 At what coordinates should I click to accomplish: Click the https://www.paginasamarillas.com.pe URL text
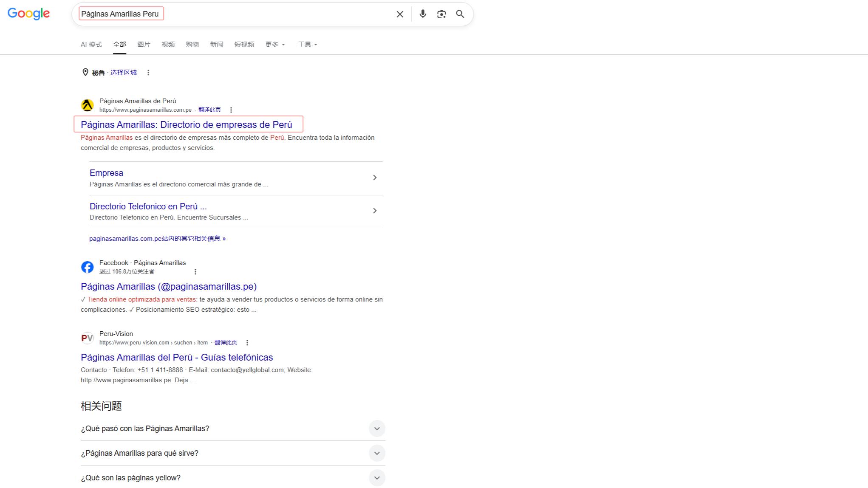pos(145,110)
